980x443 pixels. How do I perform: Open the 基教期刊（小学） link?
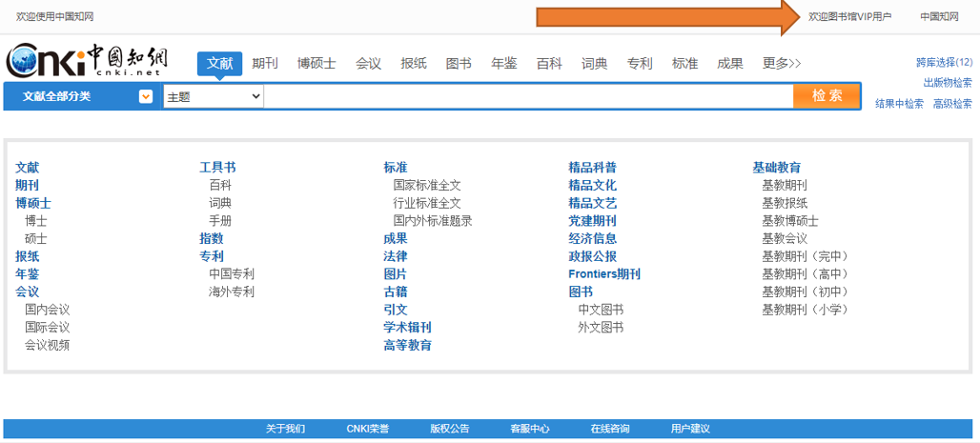point(805,310)
